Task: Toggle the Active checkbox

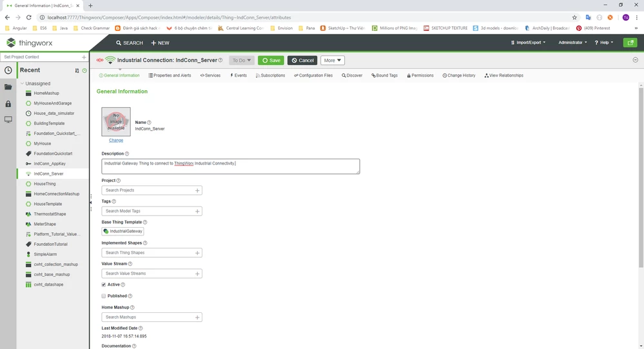Action: tap(104, 284)
